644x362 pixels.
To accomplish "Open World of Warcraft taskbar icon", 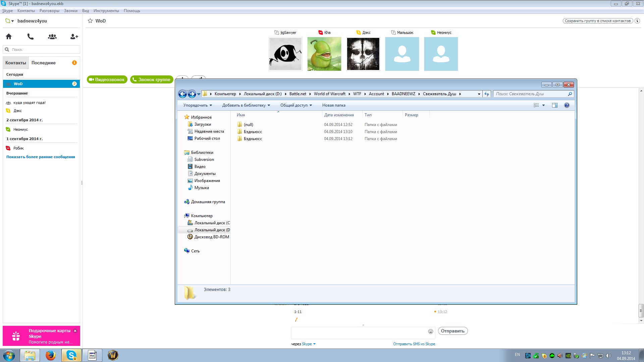I will pyautogui.click(x=113, y=355).
